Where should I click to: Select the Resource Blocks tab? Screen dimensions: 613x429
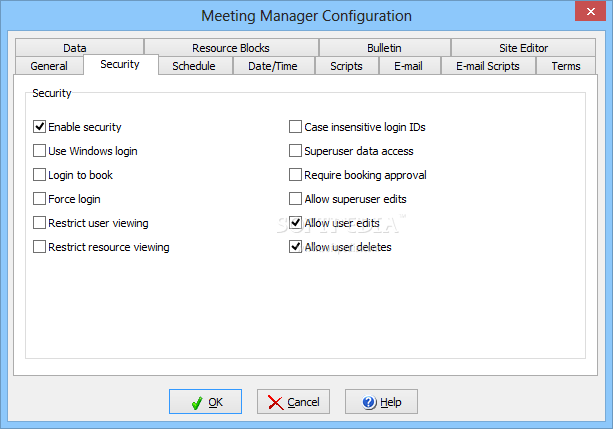pyautogui.click(x=231, y=48)
